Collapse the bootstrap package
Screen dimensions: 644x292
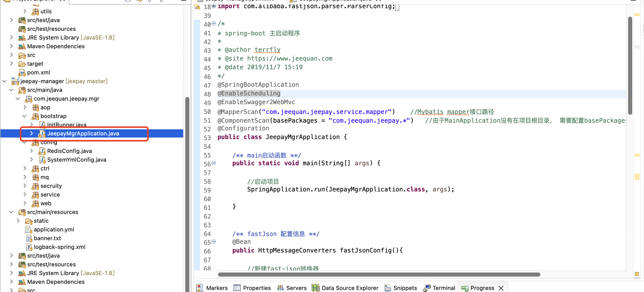tap(25, 116)
